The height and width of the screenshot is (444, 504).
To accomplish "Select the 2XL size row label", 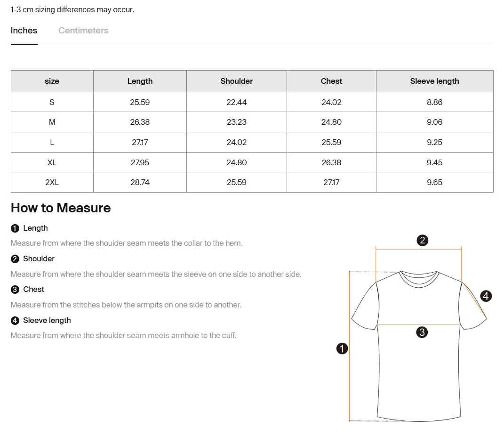I will click(x=52, y=182).
